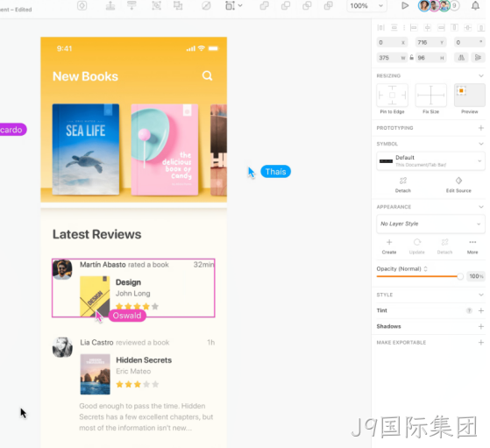The width and height of the screenshot is (490, 448).
Task: Click the notifications bell icon
Action: point(475,5)
